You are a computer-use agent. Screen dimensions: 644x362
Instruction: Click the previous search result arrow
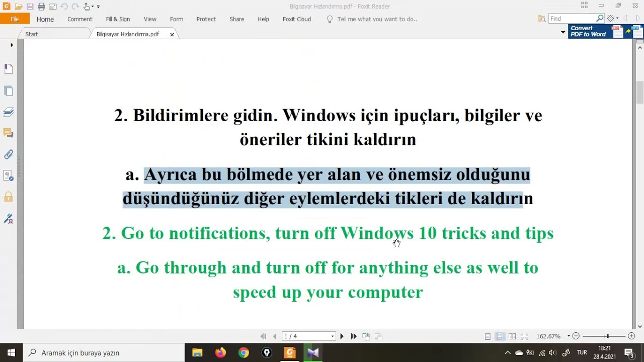[x=625, y=19]
